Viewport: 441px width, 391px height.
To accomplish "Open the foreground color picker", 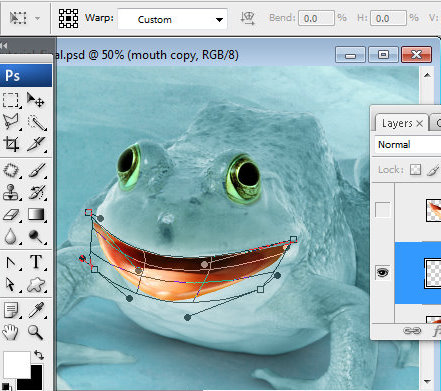I will pyautogui.click(x=16, y=365).
